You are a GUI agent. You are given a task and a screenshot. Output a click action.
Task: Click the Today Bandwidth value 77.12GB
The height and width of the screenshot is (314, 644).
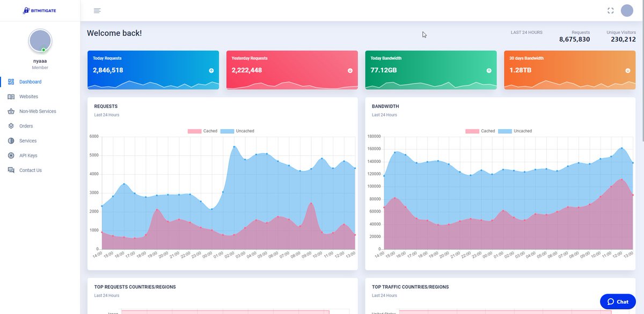point(384,70)
